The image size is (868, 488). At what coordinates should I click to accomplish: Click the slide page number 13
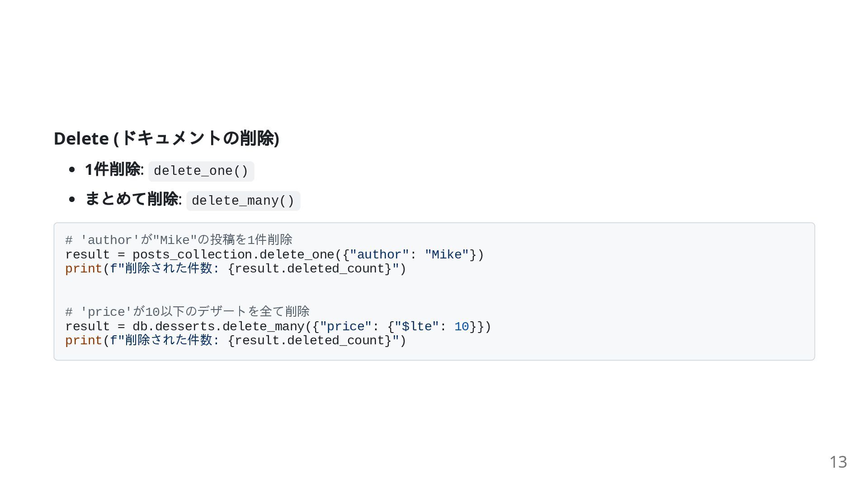(838, 462)
